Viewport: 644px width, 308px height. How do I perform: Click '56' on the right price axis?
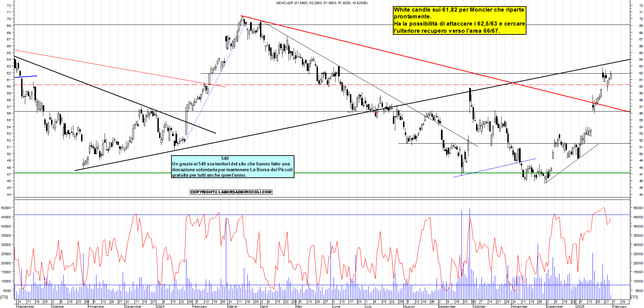(641, 113)
